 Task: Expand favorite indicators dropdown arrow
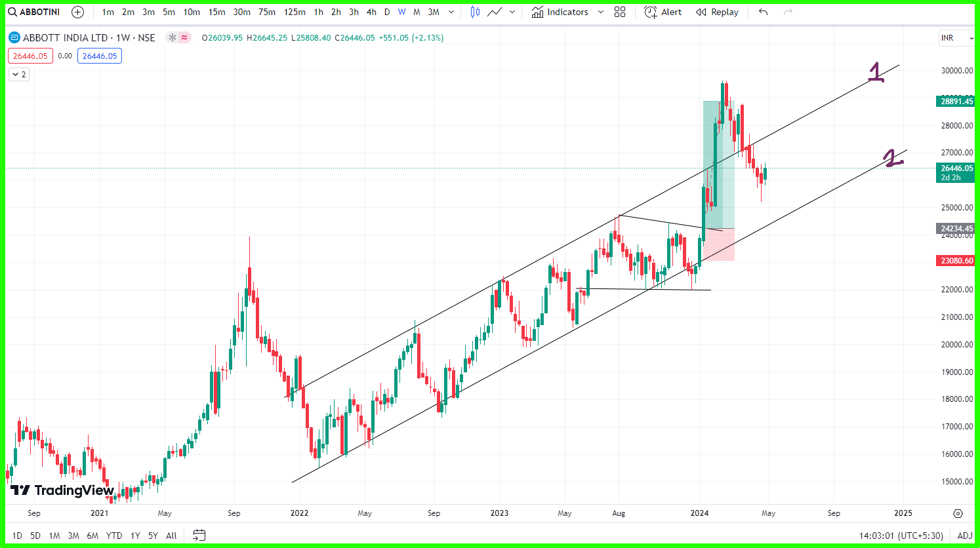point(600,12)
